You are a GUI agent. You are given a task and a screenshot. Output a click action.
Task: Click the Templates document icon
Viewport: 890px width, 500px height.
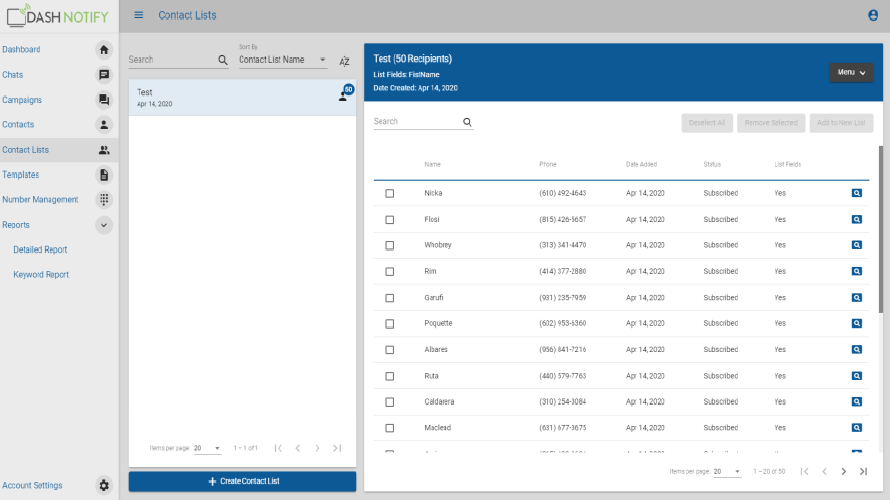pyautogui.click(x=104, y=175)
